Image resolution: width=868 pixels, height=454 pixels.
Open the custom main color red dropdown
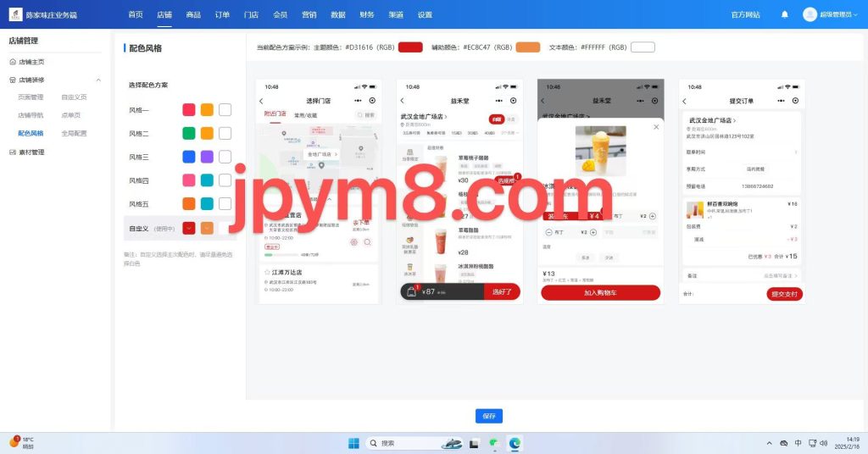point(189,228)
